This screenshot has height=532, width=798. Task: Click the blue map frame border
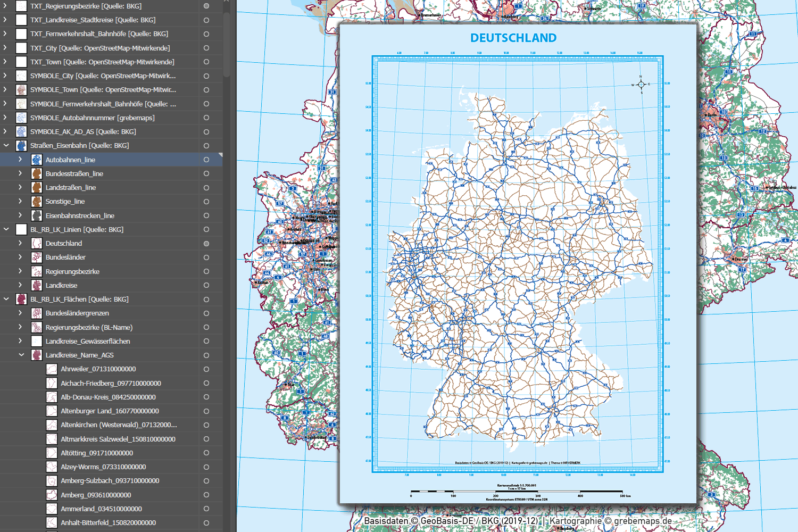coord(374,266)
